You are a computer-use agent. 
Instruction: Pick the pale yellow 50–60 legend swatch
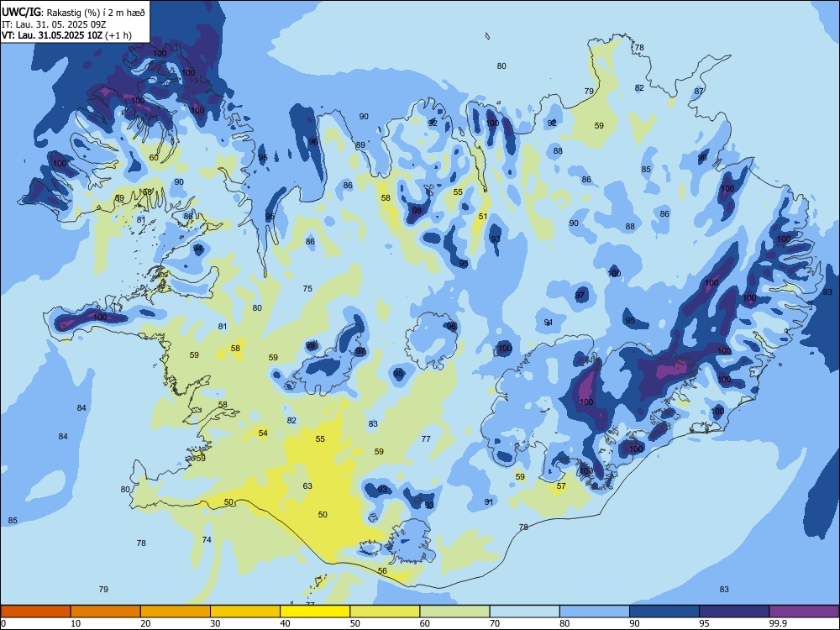point(386,612)
